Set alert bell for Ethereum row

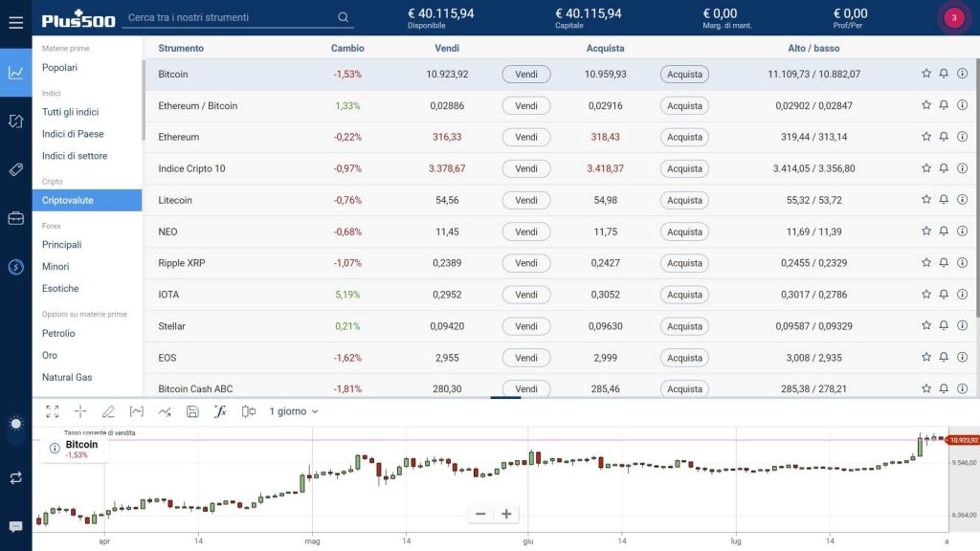tap(944, 136)
